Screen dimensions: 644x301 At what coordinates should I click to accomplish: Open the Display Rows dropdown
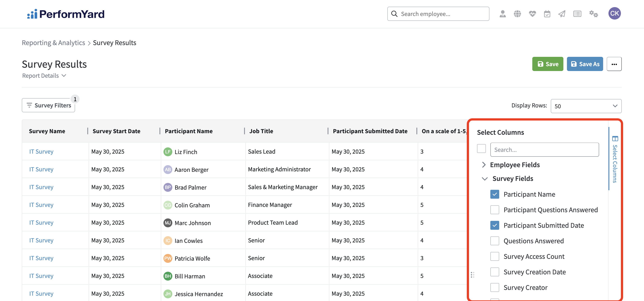point(586,106)
